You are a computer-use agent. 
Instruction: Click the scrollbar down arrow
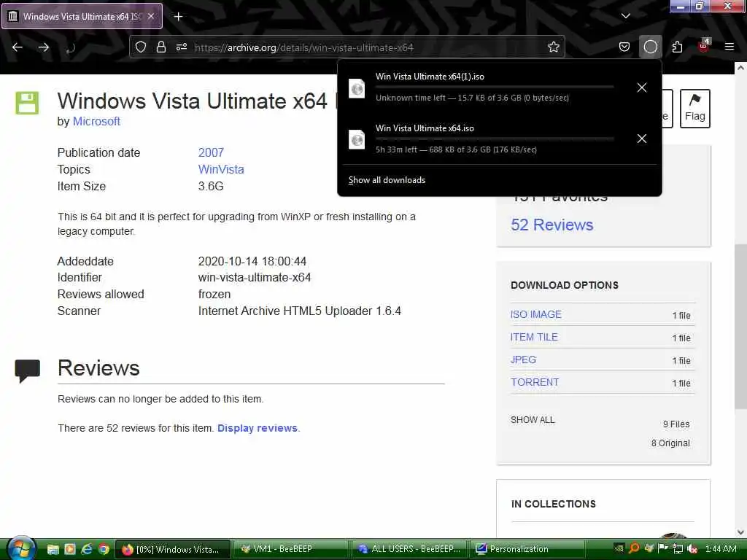click(x=740, y=532)
